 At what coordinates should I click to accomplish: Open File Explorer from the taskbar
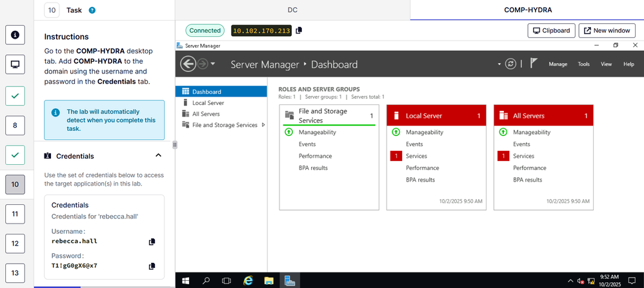coord(269,281)
